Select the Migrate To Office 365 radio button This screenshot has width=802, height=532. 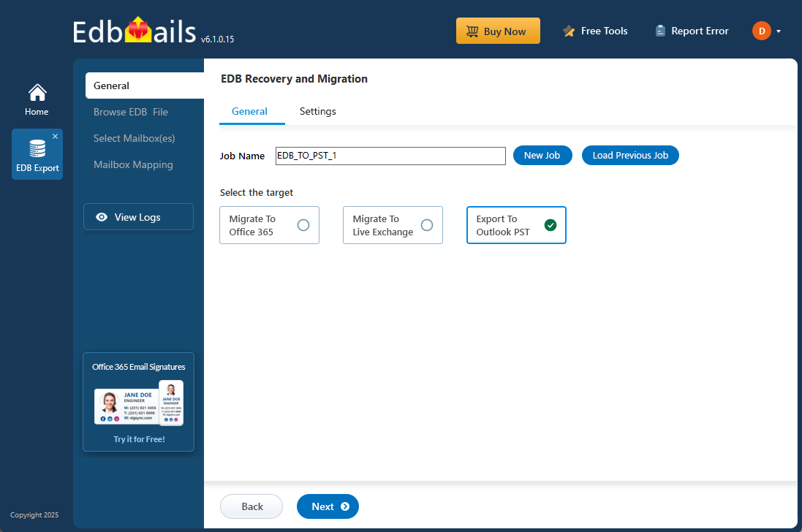click(303, 225)
